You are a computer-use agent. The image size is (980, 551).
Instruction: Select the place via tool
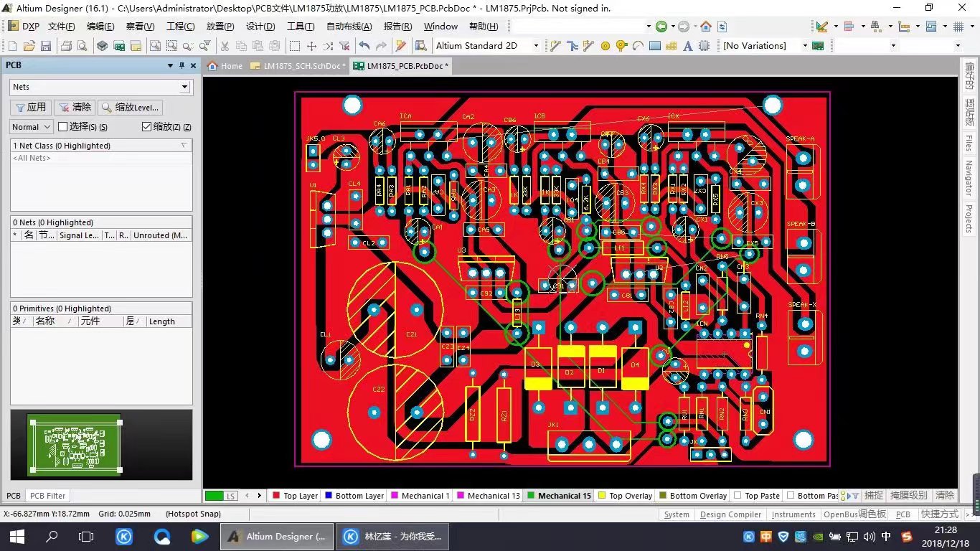[x=621, y=46]
